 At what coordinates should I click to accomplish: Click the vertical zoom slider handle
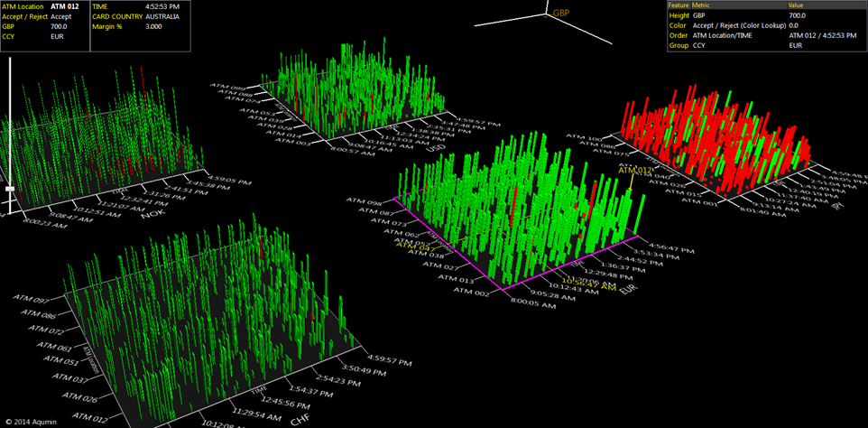[x=10, y=189]
